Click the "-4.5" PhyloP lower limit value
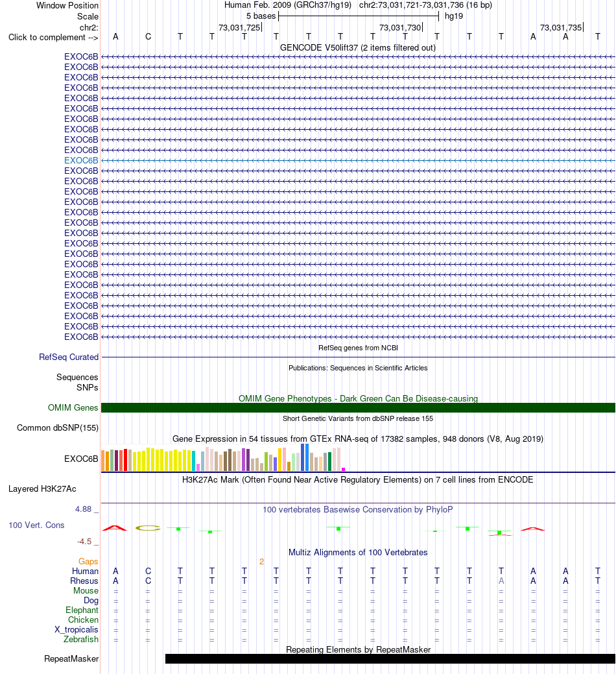Screen dimensions: 616x674 85,541
